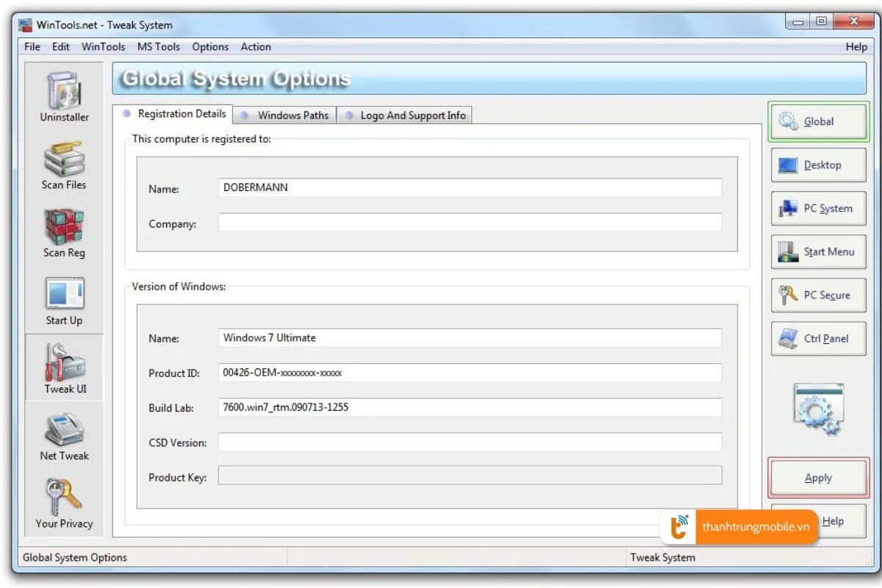882x588 pixels.
Task: Click the large gear window icon
Action: [819, 408]
